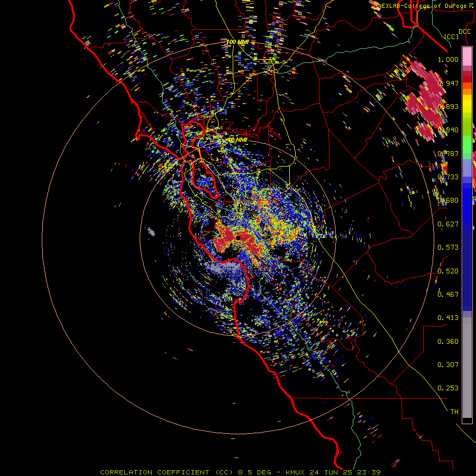The image size is (476, 476).
Task: Pick the light pink top color bar segment
Action: (467, 56)
